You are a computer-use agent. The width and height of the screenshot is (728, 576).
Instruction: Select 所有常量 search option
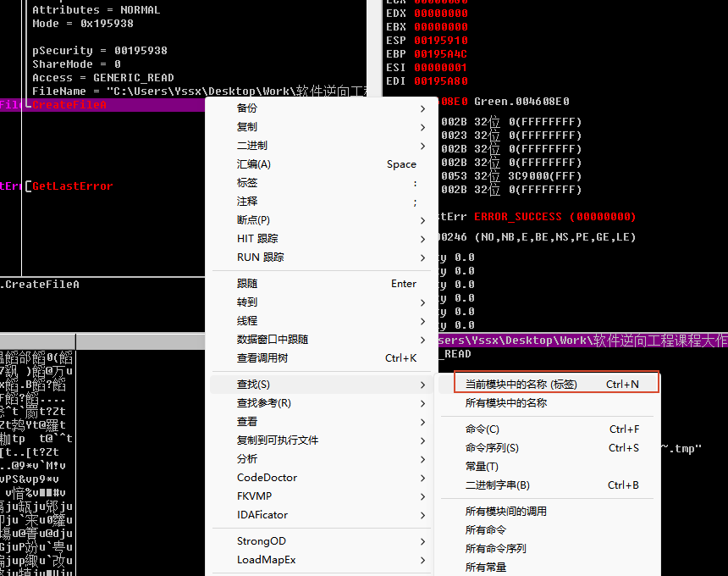tap(548, 567)
